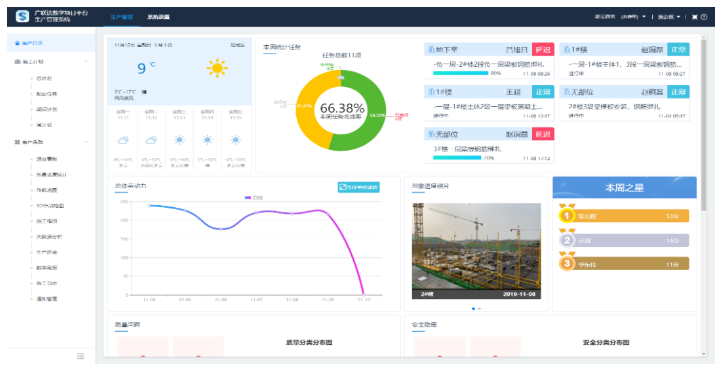Click the sunny icon for 11.14
This screenshot has height=369, width=722.
[x=207, y=140]
